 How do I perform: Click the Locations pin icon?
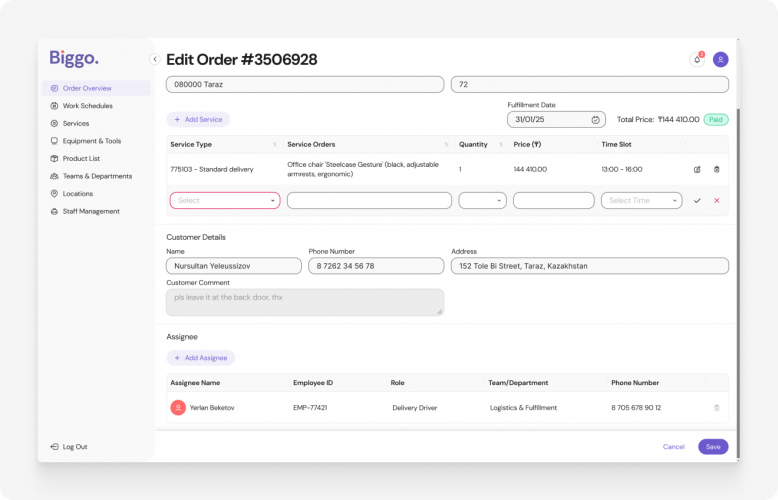click(54, 194)
